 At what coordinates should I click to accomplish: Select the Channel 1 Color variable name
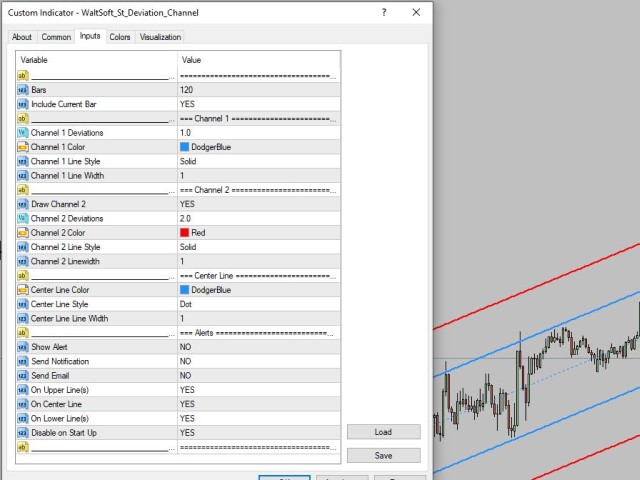(x=58, y=147)
